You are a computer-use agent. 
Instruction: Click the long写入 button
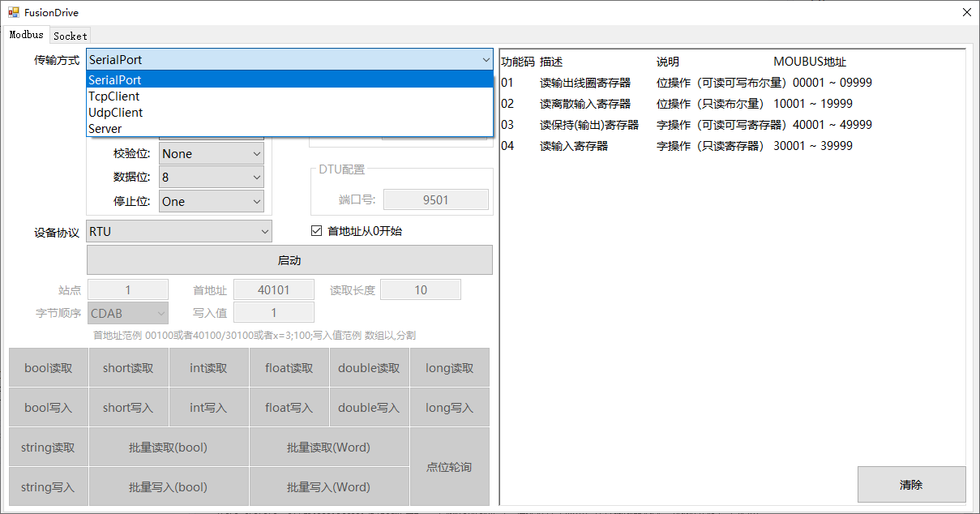[449, 408]
